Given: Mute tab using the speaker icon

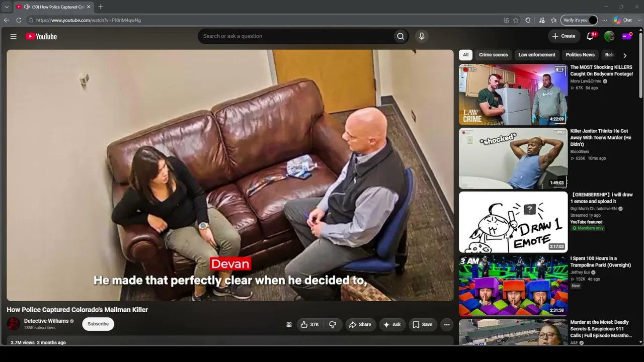Looking at the screenshot, I should [x=27, y=7].
